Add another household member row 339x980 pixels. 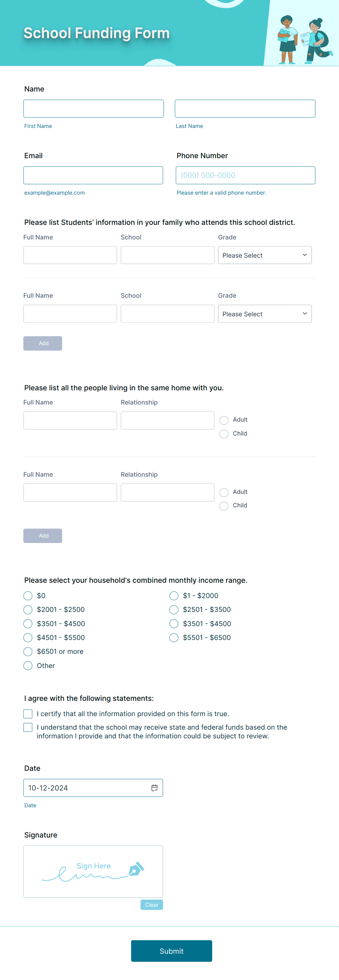click(43, 536)
